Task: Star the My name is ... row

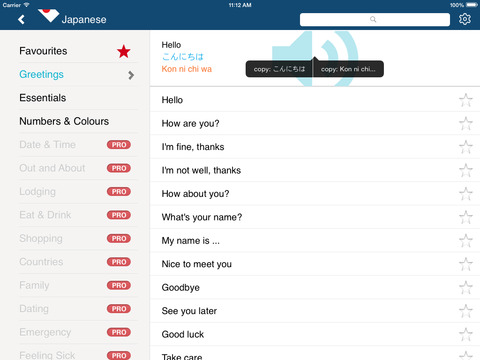Action: tap(466, 240)
